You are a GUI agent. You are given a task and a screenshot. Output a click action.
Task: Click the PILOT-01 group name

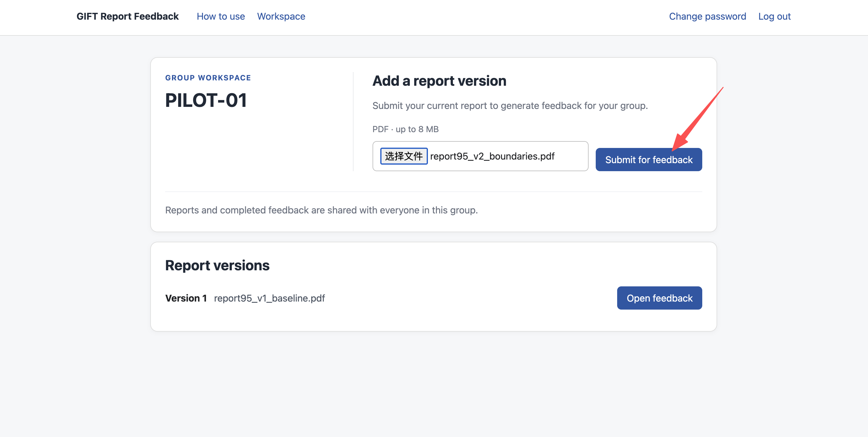pyautogui.click(x=206, y=100)
